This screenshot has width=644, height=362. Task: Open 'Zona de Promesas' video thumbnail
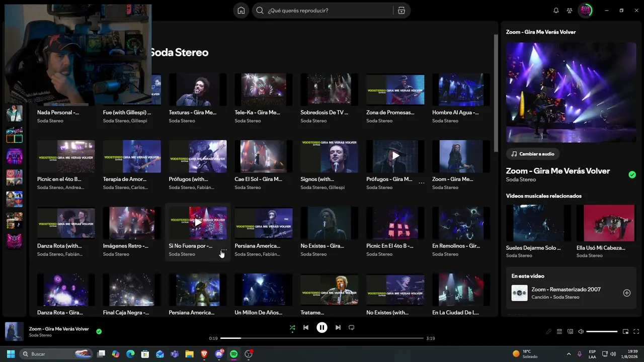pos(395,89)
